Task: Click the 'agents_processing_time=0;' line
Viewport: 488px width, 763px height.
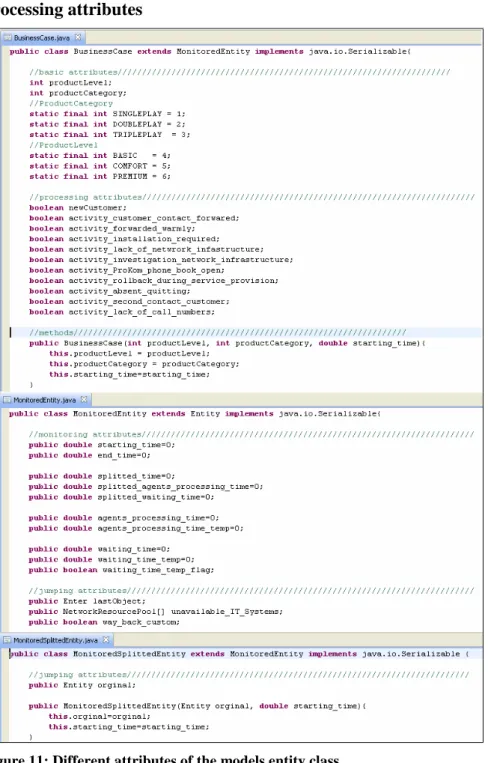Action: [124, 518]
